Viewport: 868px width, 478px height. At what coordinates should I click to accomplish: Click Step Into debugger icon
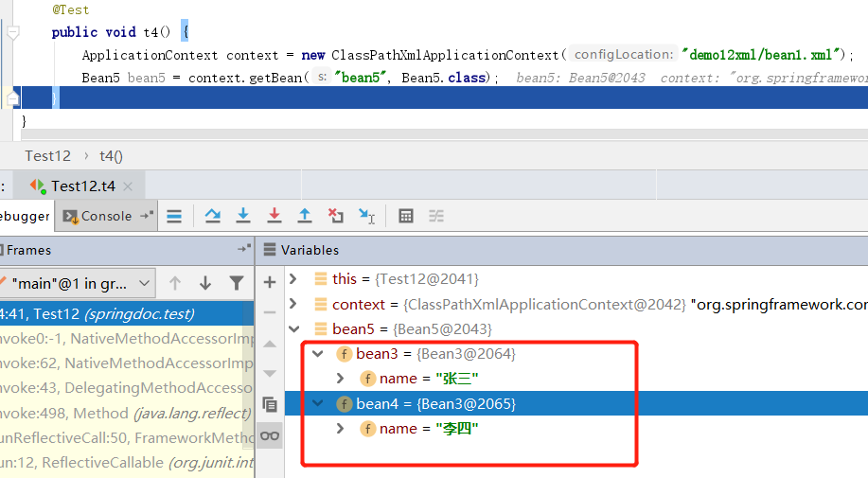pos(243,216)
